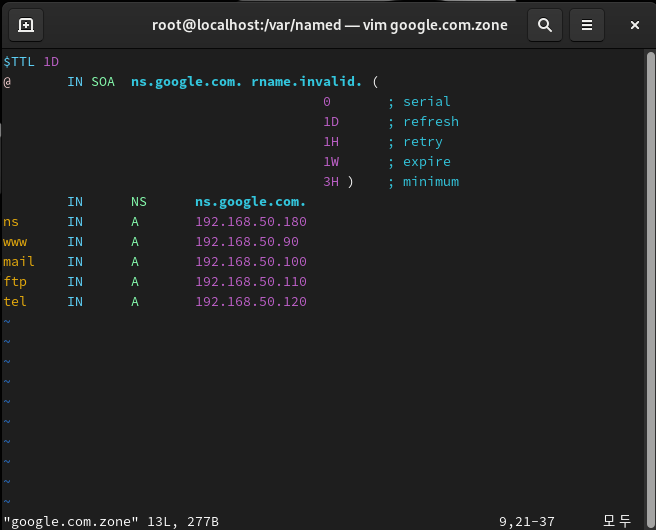Click the '; minimum' comment
The height and width of the screenshot is (530, 656).
[x=423, y=182]
